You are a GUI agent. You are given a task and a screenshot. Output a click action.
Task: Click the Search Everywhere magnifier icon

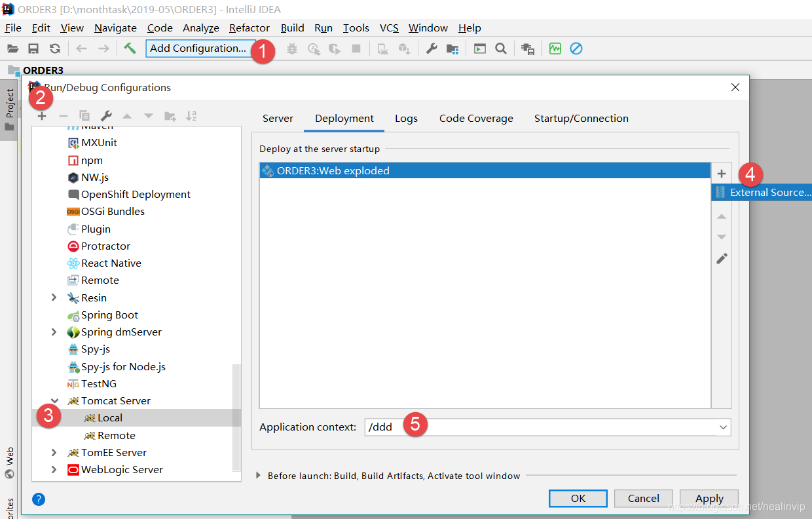click(501, 48)
